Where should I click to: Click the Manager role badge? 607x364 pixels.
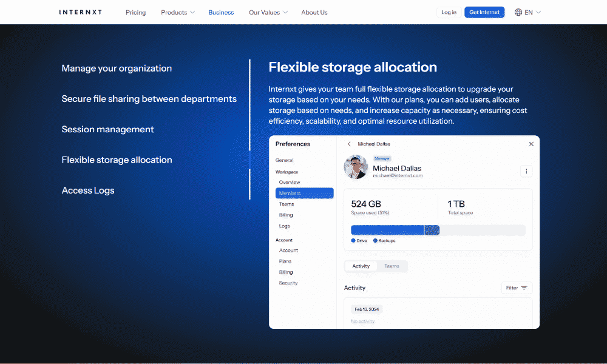(382, 158)
